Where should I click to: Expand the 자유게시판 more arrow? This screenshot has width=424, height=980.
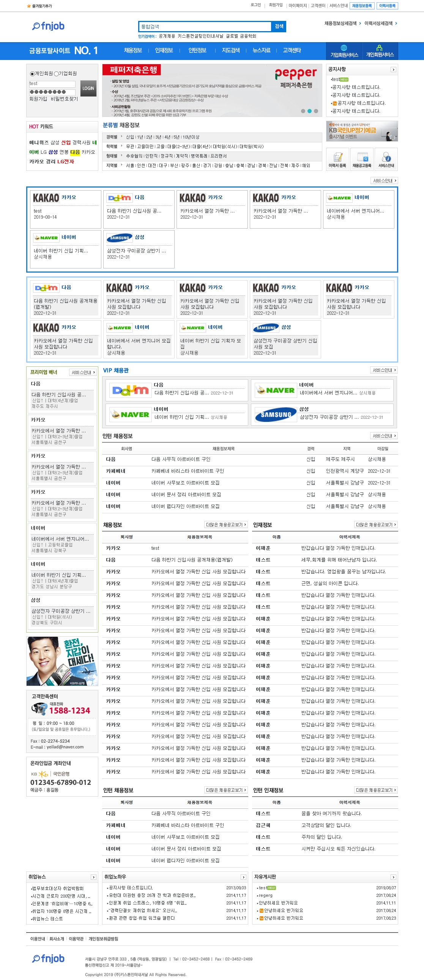pos(393,877)
